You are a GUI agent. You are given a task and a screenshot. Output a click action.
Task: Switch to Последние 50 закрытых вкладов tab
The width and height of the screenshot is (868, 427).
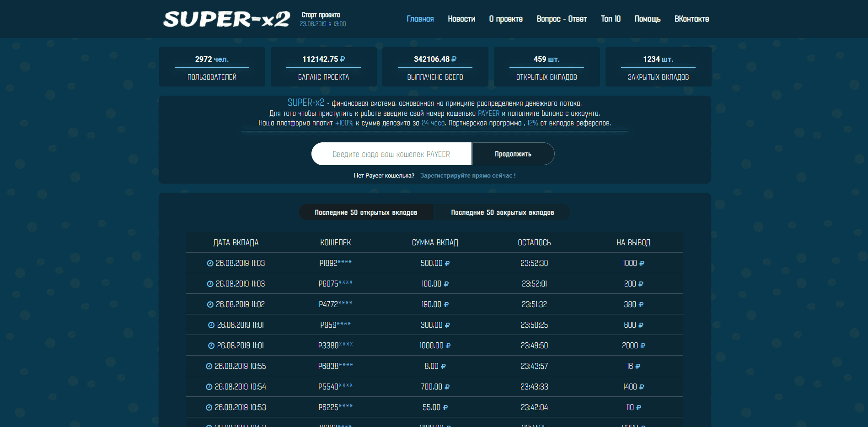click(x=502, y=212)
